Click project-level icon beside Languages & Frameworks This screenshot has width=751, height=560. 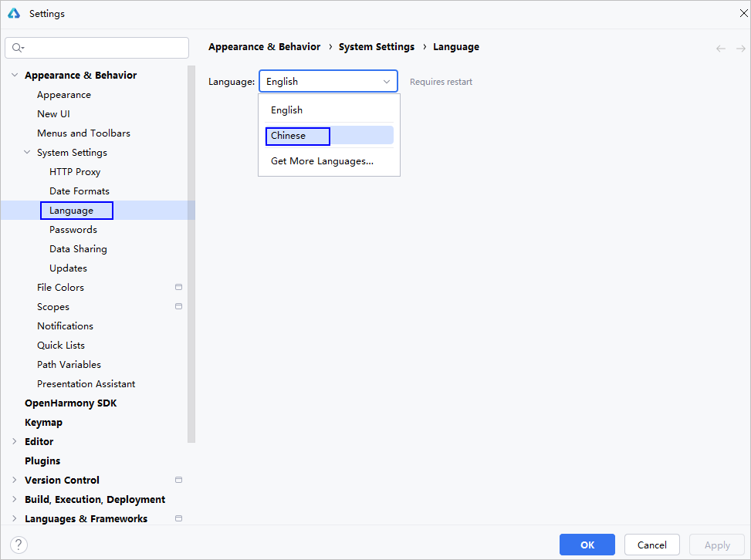(178, 518)
